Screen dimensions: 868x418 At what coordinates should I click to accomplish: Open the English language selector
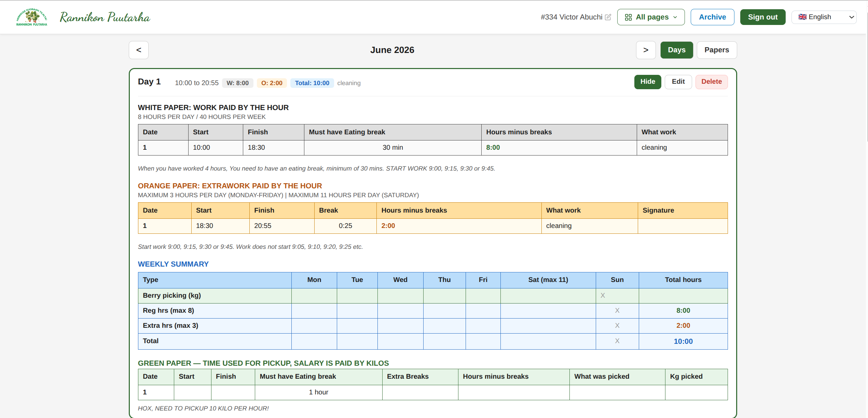(824, 17)
